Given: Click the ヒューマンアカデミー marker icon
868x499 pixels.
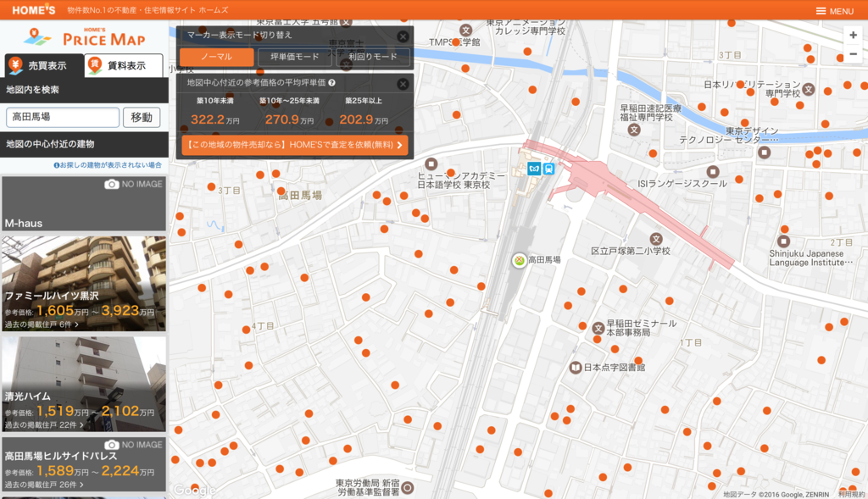Looking at the screenshot, I should click(x=431, y=164).
